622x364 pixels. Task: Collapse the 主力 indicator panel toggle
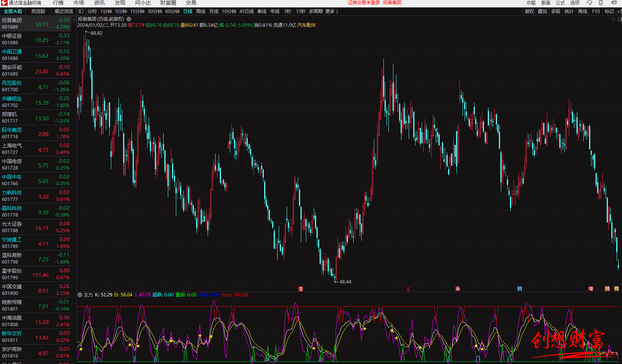click(80, 295)
